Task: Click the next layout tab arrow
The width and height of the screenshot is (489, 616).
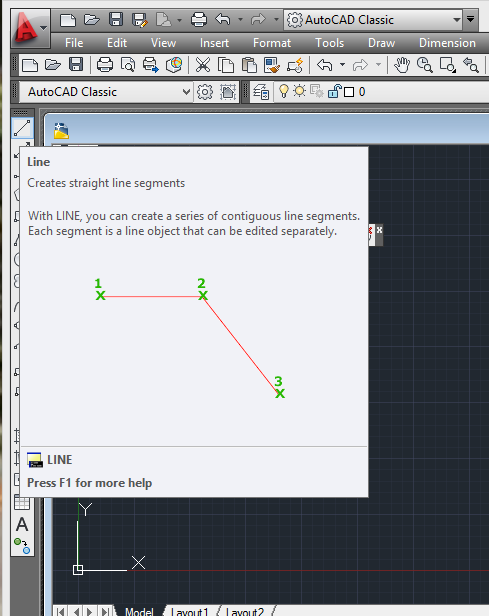Action: 90,611
